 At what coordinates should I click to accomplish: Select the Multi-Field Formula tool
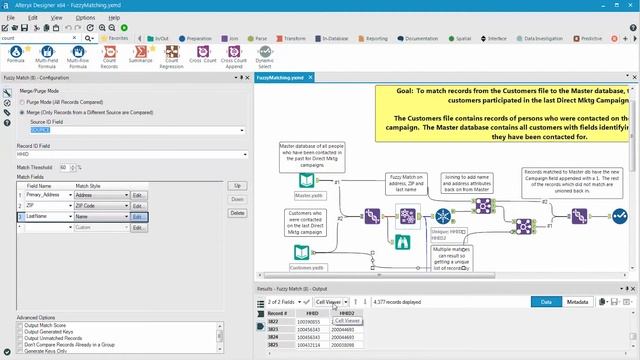tap(47, 57)
